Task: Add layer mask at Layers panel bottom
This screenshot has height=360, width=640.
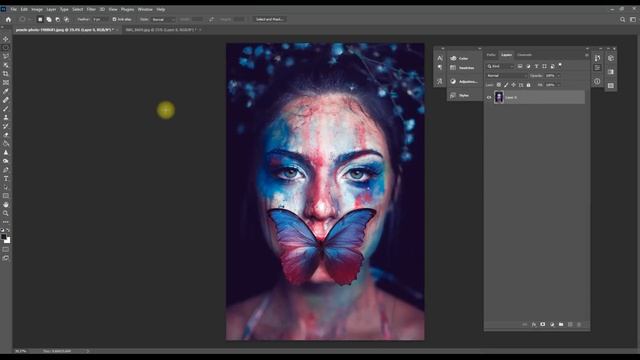Action: tap(543, 324)
